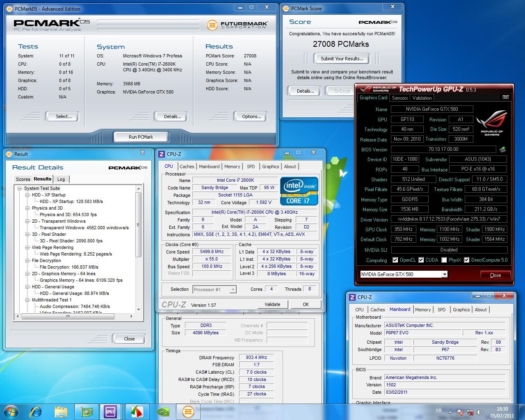525x420 pixels.
Task: Open Windows Explorer folder taskbar icon
Action: coord(61,411)
